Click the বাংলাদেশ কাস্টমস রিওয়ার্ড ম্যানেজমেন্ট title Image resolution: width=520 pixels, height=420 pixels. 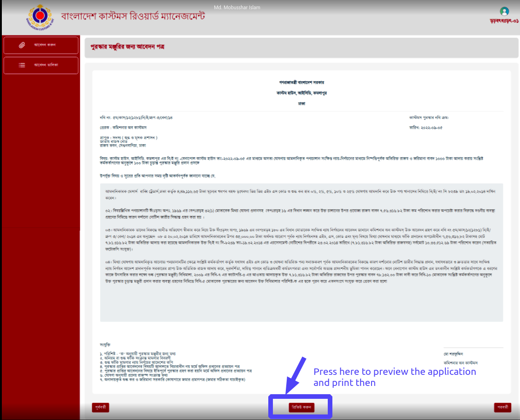[x=133, y=16]
